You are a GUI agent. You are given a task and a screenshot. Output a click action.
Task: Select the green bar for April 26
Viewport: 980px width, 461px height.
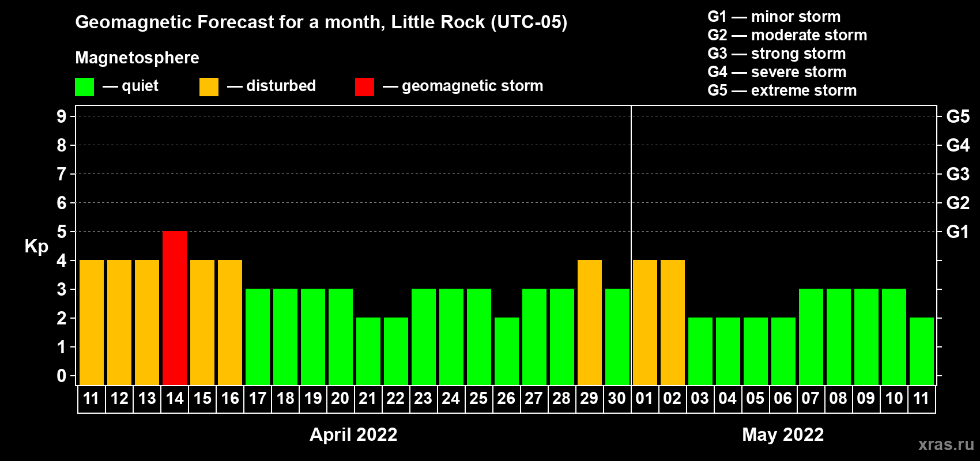[507, 351]
